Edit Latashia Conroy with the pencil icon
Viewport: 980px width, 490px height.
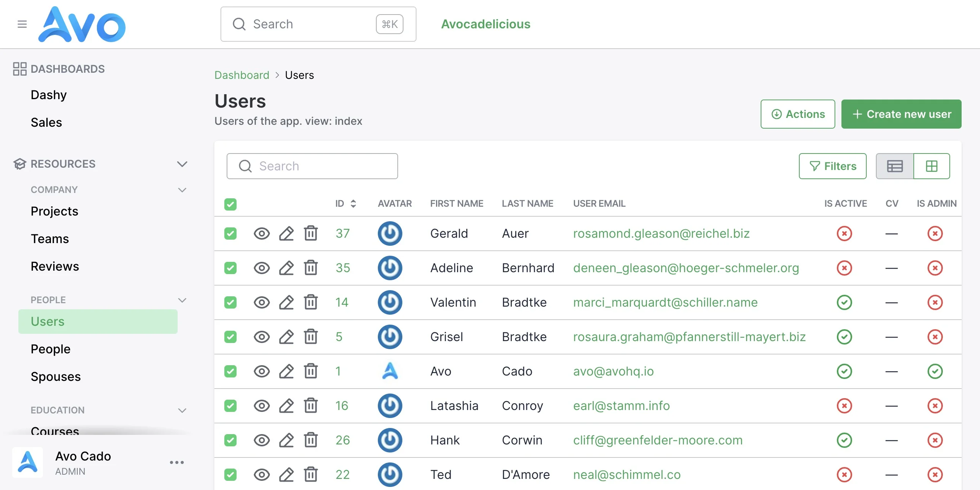tap(286, 406)
